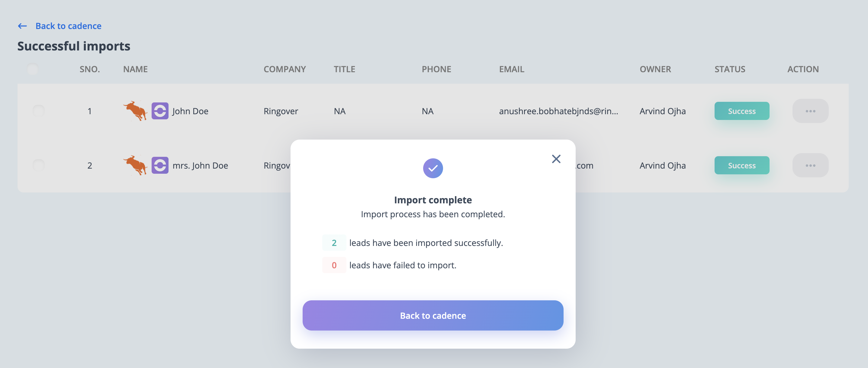Follow the Back to cadence link at top
This screenshot has width=868, height=368.
coord(68,26)
